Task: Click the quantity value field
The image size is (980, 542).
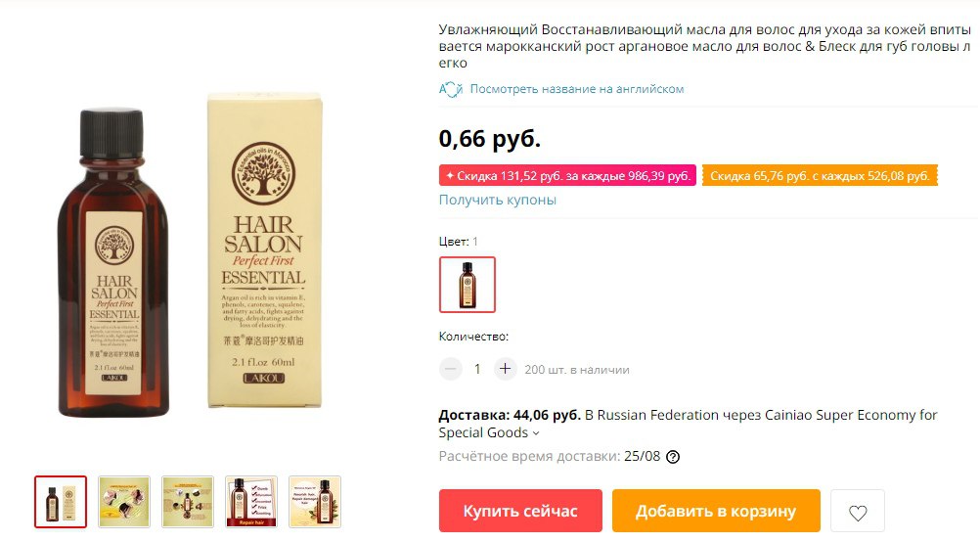Action: click(x=477, y=369)
